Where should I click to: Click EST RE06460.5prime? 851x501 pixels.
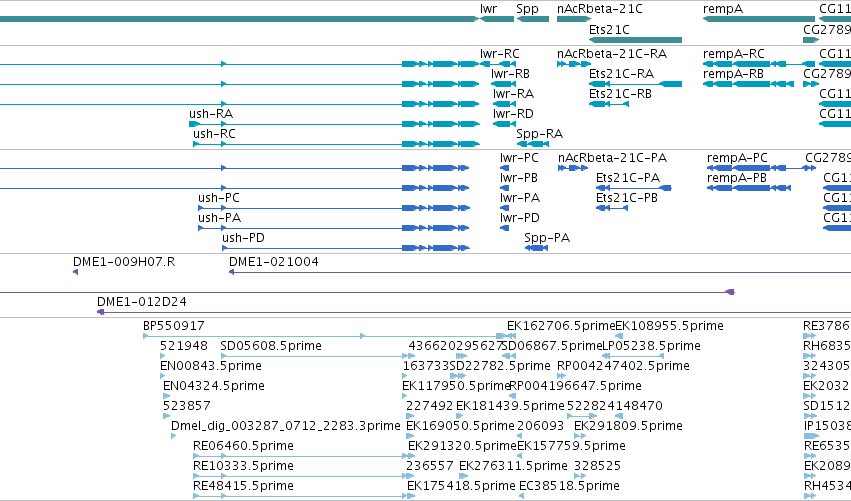(243, 446)
